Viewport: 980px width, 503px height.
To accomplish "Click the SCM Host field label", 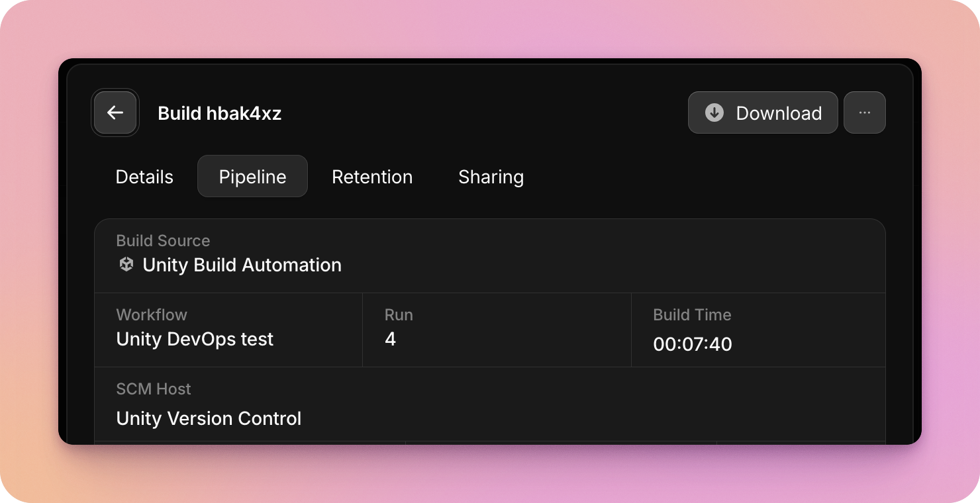I will pyautogui.click(x=154, y=389).
